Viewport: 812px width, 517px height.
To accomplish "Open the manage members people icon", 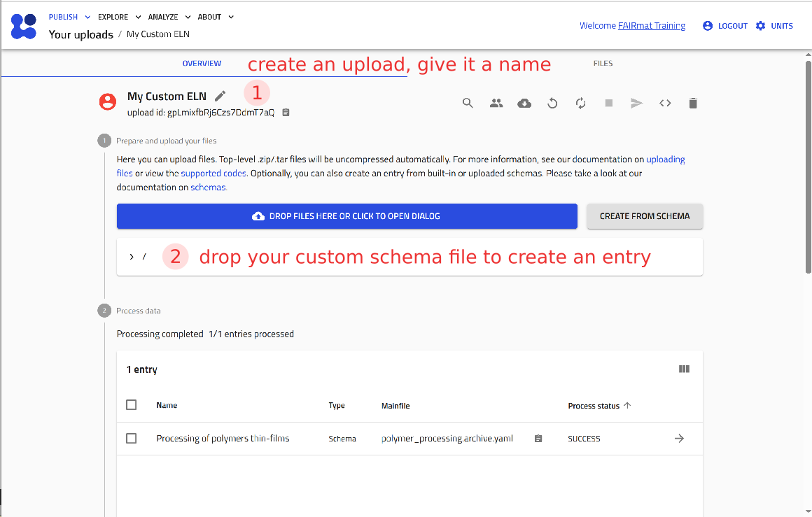I will click(496, 104).
